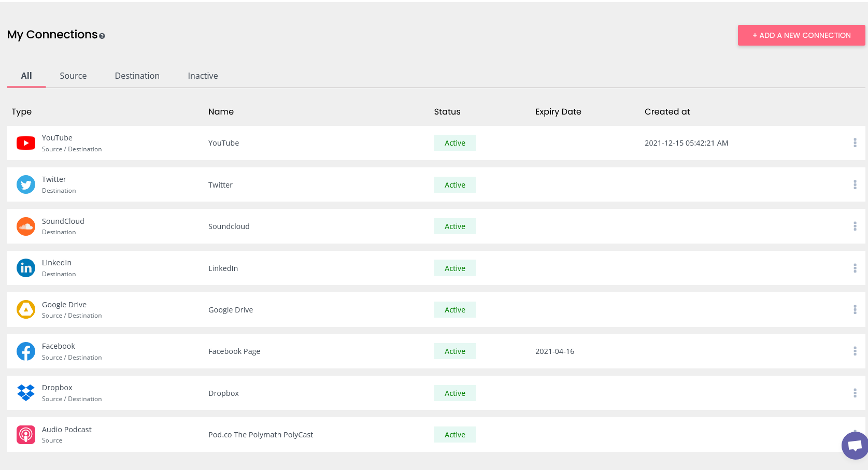The height and width of the screenshot is (470, 868).
Task: Switch to the Inactive tab
Action: point(203,76)
